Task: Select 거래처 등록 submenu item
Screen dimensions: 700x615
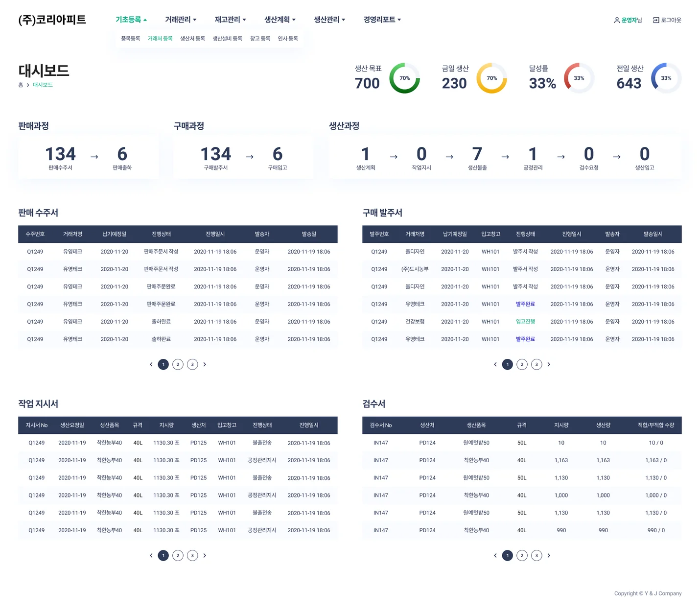Action: (x=160, y=38)
